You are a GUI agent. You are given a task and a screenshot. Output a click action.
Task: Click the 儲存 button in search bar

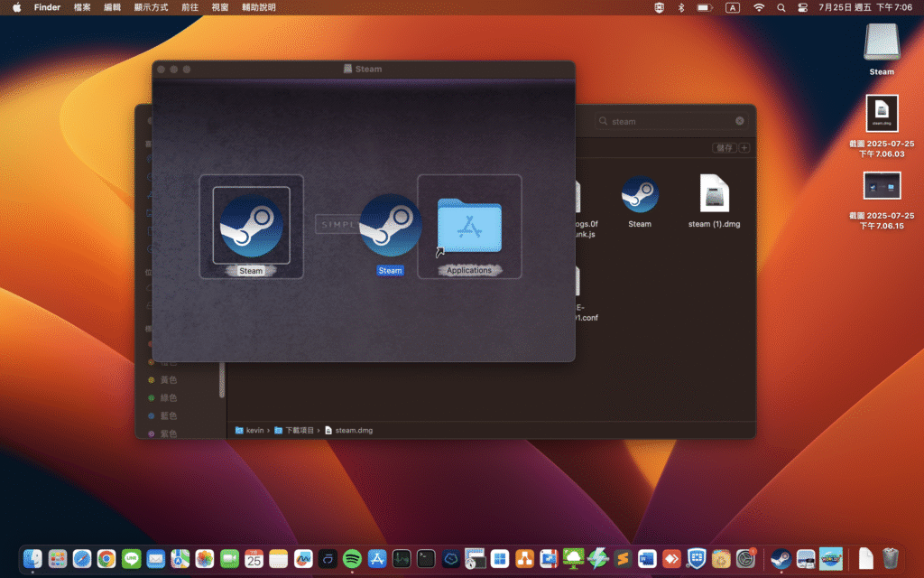[x=724, y=147]
